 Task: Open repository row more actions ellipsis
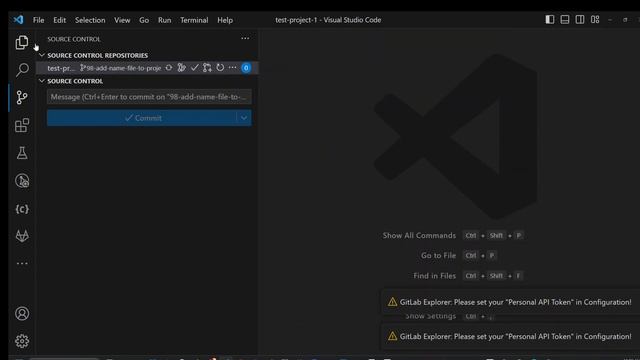click(x=232, y=67)
